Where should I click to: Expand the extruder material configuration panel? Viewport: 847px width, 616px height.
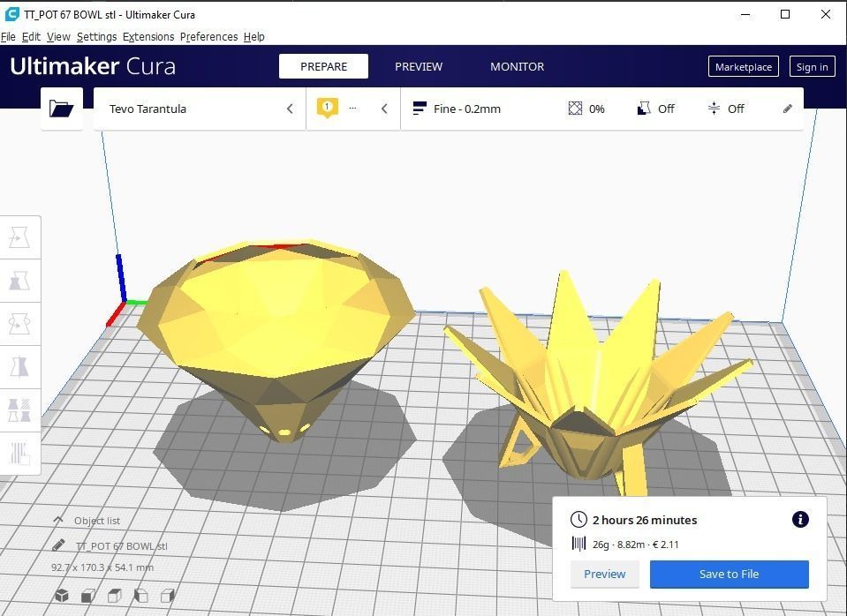click(x=353, y=109)
